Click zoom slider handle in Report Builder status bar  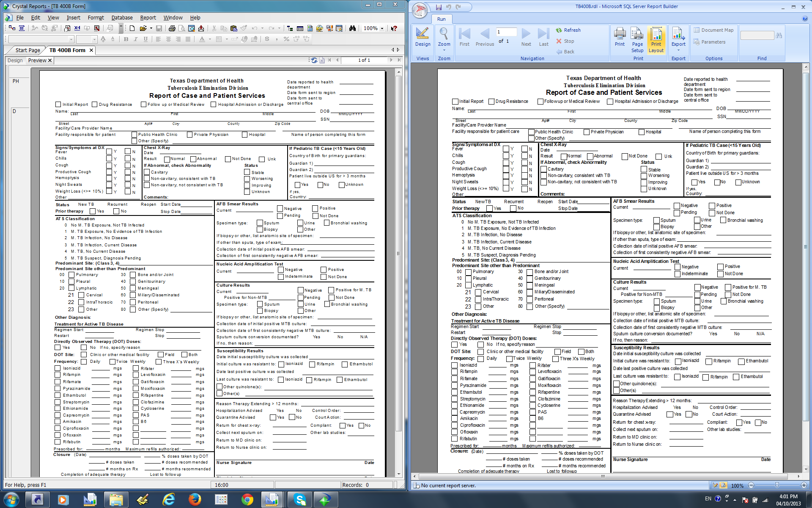(777, 485)
